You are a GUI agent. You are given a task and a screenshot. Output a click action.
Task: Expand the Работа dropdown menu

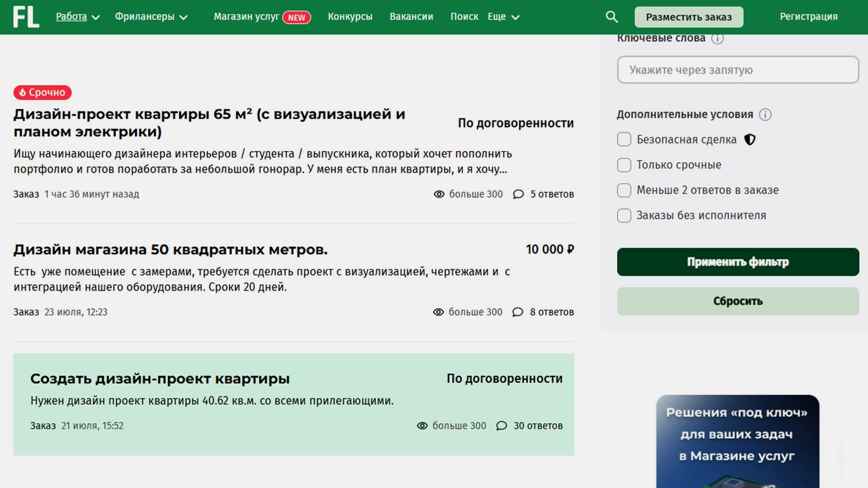78,17
